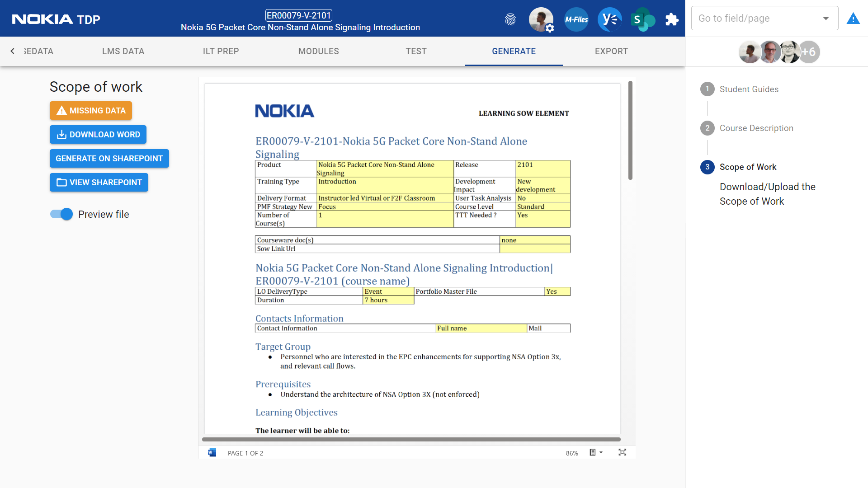Open the page layout dropdown in preview footer
Image resolution: width=868 pixels, height=488 pixels.
coord(596,452)
